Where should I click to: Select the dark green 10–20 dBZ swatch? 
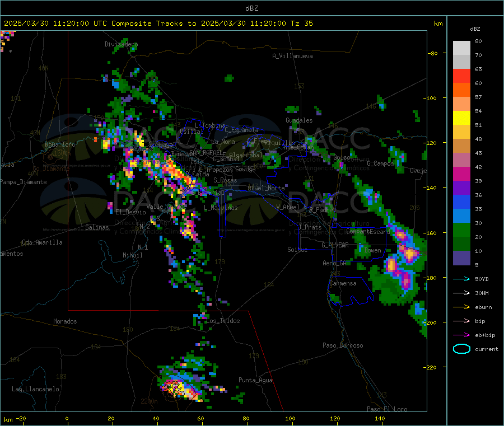[461, 244]
